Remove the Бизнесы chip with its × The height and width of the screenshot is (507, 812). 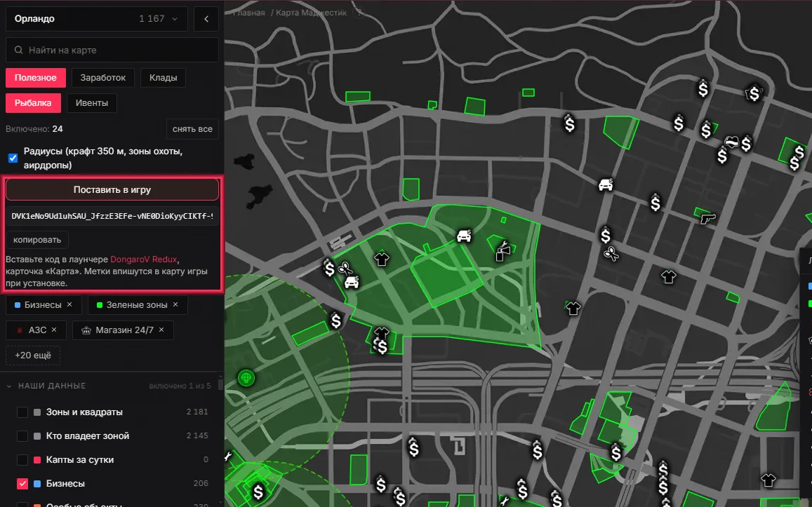pos(70,305)
